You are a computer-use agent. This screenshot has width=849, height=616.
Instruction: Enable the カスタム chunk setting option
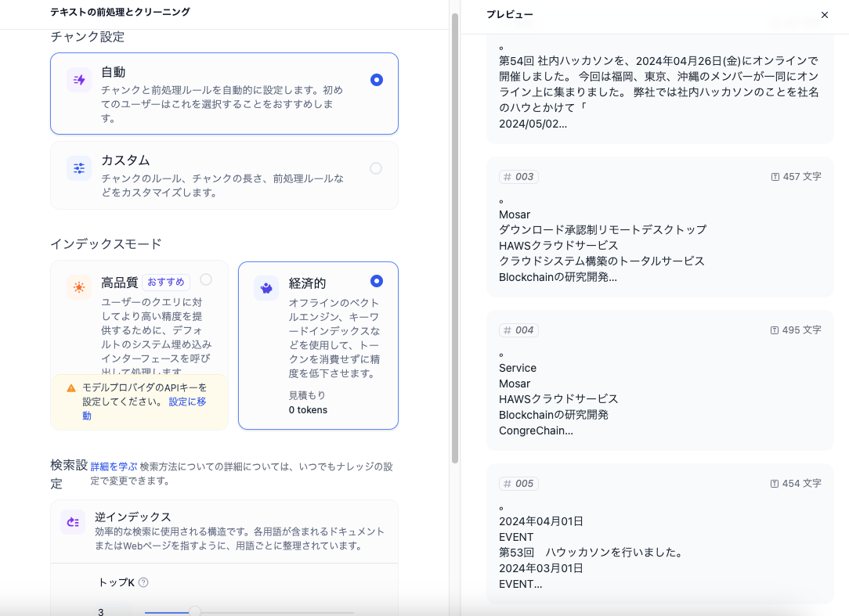[x=376, y=168]
